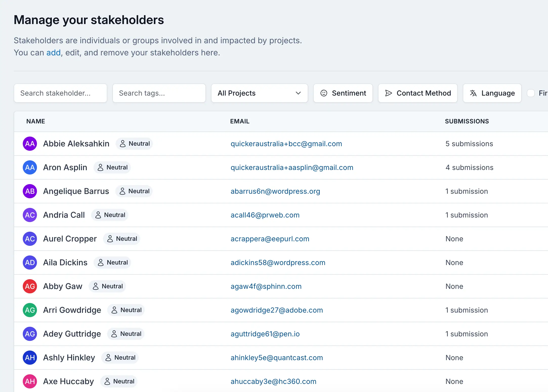Expand the Sentiment filter menu
Screen dimensions: 548x392
(x=343, y=93)
